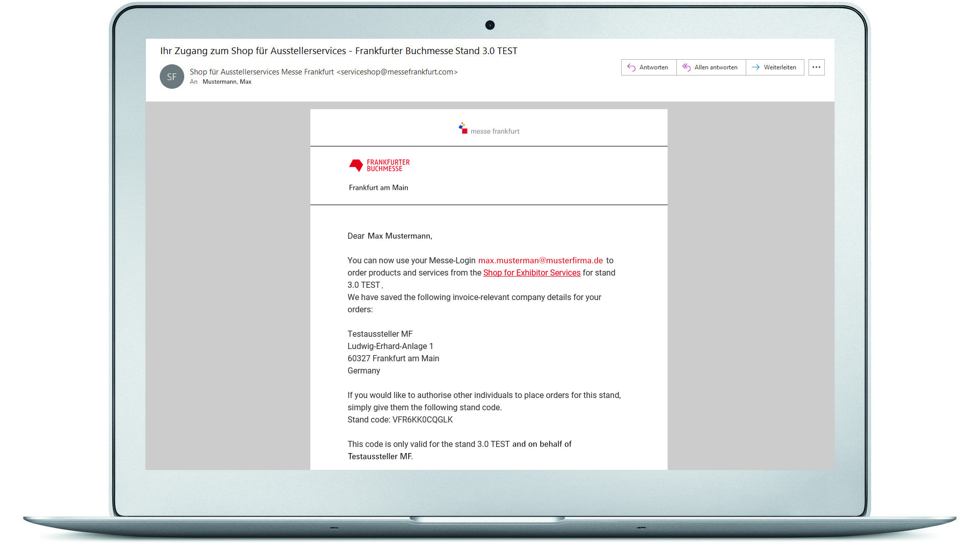Click the Antworten reply button

click(x=648, y=67)
